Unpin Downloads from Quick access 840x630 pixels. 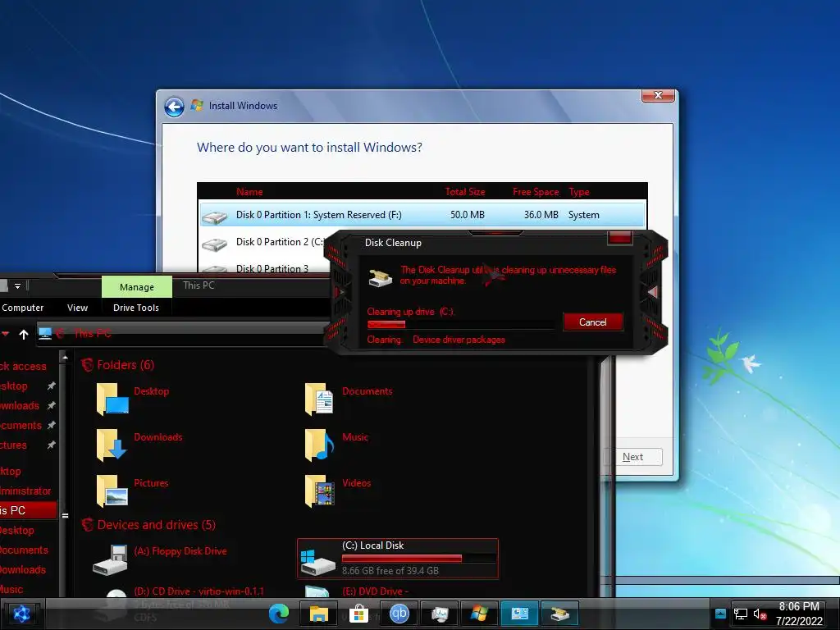click(52, 405)
